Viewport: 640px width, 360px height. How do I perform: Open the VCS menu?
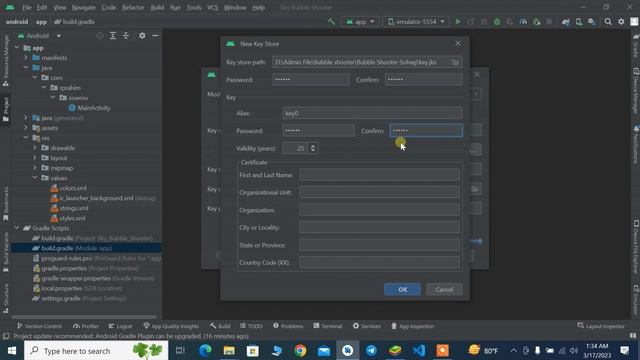[212, 7]
